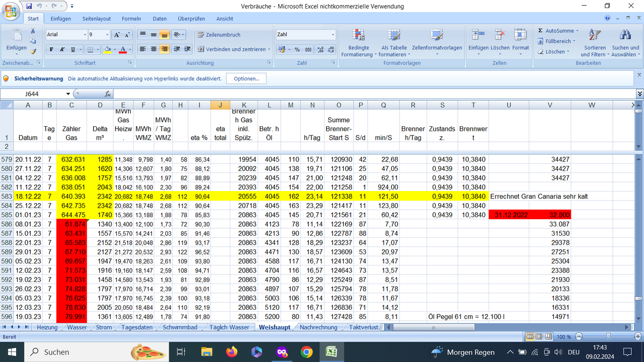This screenshot has height=362, width=644.
Task: Toggle center horizontal alignment
Action: (x=153, y=49)
